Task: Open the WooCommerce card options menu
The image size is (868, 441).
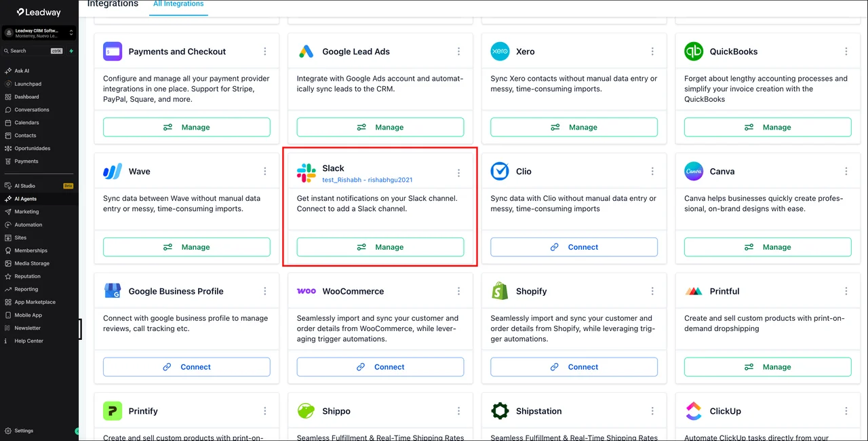Action: point(459,291)
